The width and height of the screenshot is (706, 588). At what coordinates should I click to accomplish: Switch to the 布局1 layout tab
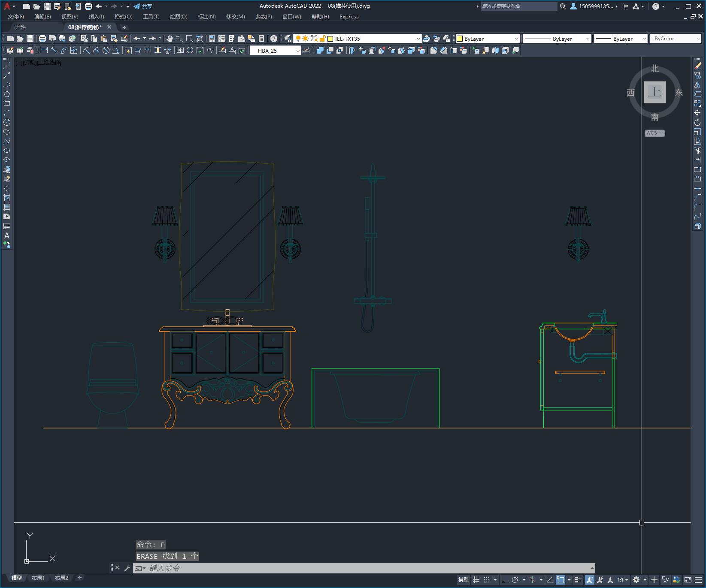tap(38, 578)
